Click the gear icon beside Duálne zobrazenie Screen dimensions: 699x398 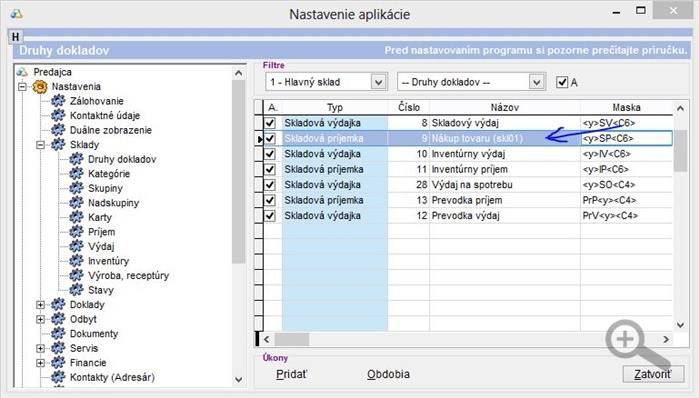point(58,130)
